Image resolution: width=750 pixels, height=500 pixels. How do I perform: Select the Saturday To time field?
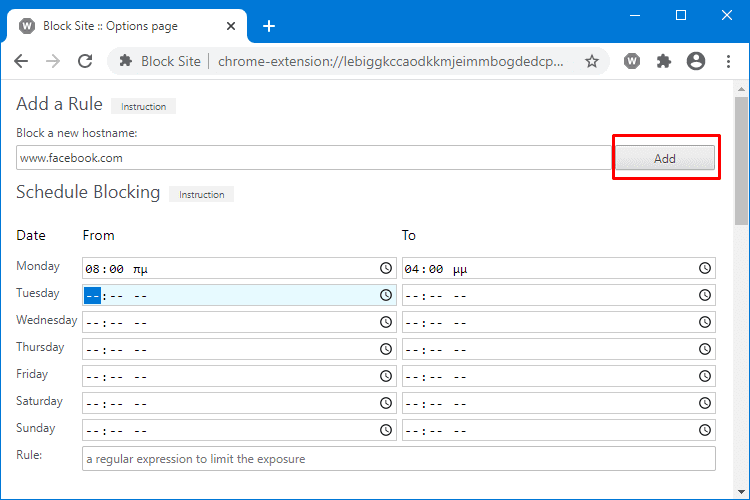[x=559, y=403]
